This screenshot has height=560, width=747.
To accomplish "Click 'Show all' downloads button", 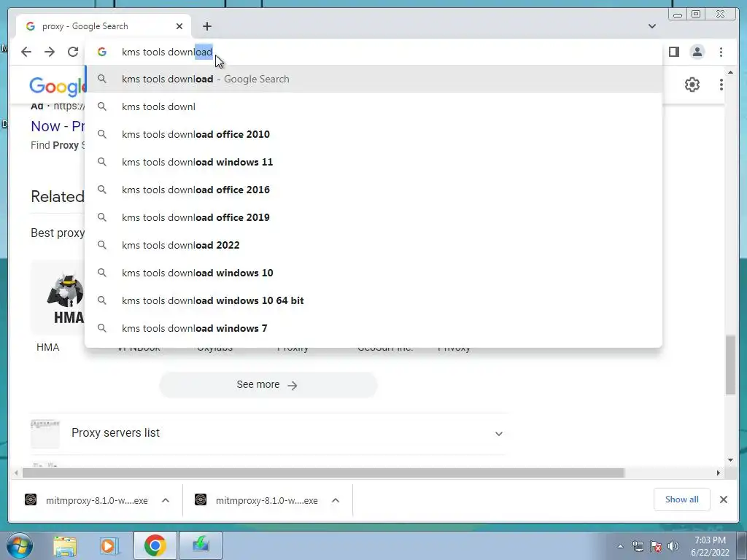I will [682, 499].
